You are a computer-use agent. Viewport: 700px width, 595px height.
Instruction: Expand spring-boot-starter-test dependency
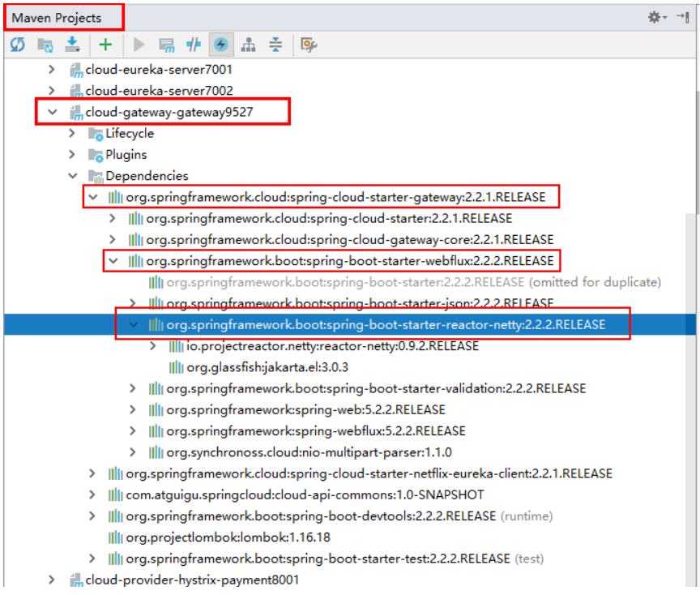tap(92, 559)
